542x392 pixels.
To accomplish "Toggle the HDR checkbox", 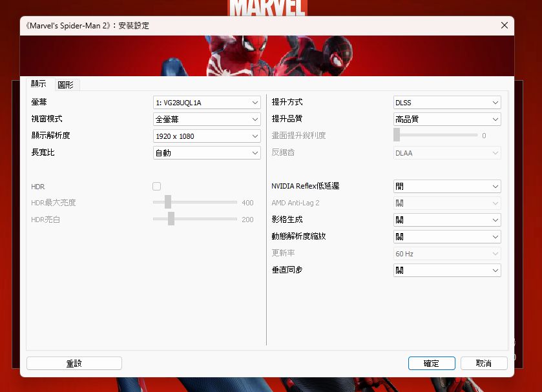I will pyautogui.click(x=156, y=187).
